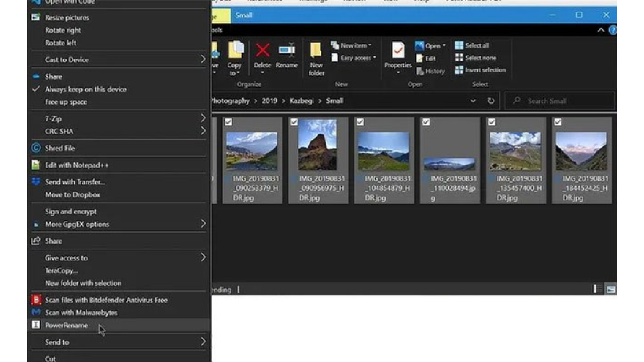Click the red Delete icon in ribbon
Viewport: 644px width, 362px height.
point(262,51)
